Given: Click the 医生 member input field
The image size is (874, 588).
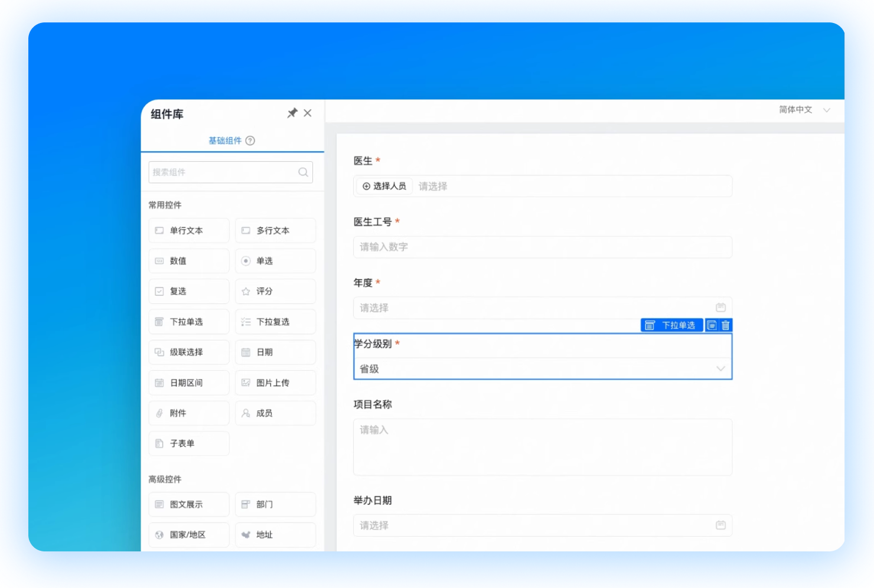Looking at the screenshot, I should pyautogui.click(x=543, y=186).
